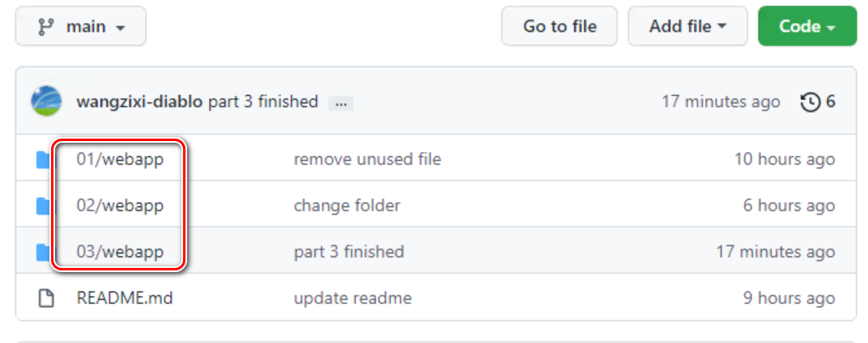Image resolution: width=868 pixels, height=343 pixels.
Task: Open the 'remove unused file' commit message
Action: pyautogui.click(x=367, y=159)
